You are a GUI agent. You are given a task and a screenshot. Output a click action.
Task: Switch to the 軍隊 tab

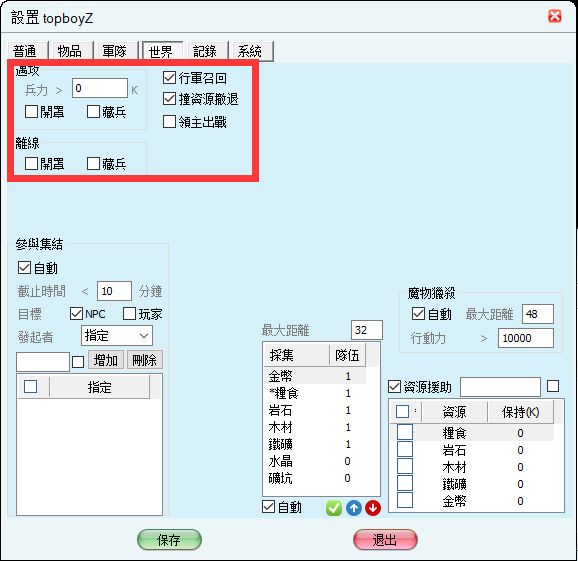click(x=115, y=51)
